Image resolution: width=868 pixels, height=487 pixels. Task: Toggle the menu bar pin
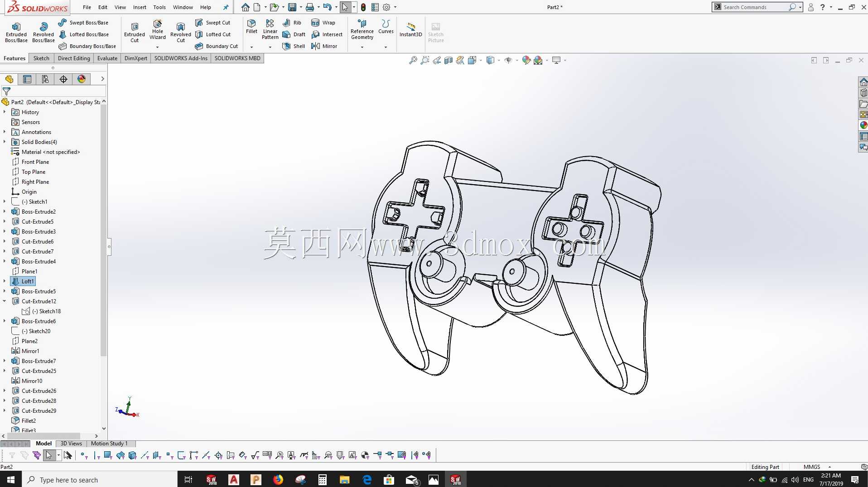[x=226, y=7]
